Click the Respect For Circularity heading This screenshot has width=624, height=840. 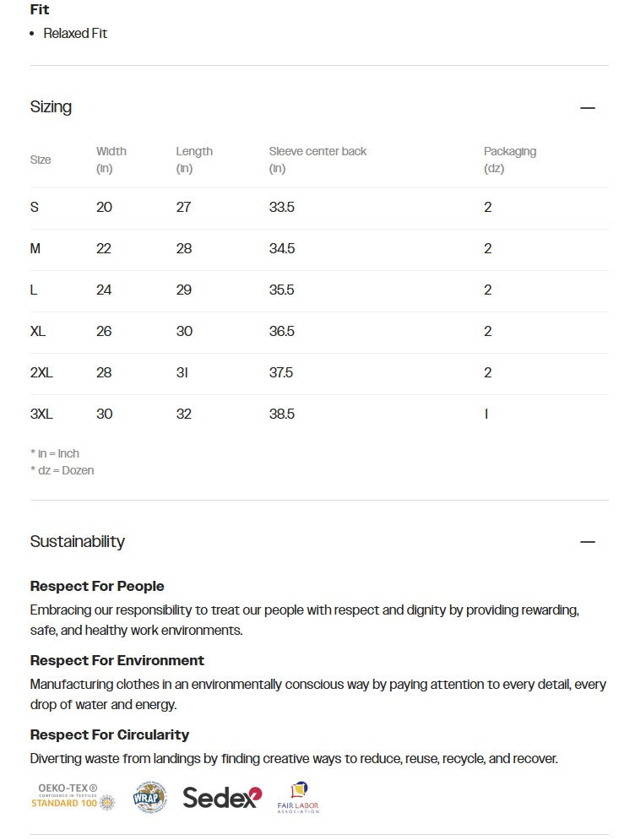110,735
